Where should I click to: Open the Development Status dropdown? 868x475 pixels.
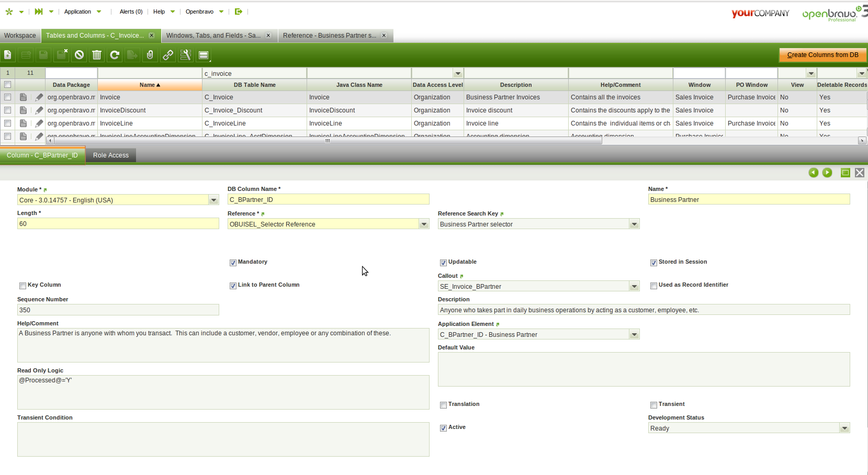click(844, 428)
